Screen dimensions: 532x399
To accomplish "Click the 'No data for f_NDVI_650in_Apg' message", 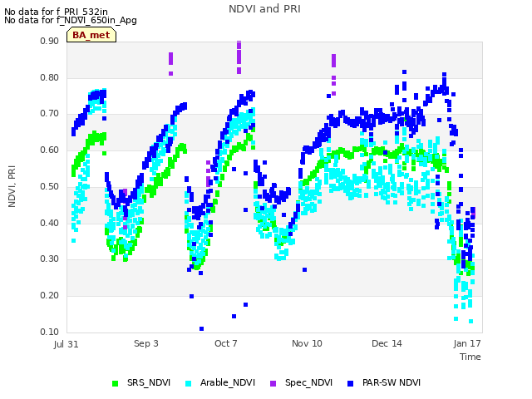I will pyautogui.click(x=71, y=20).
